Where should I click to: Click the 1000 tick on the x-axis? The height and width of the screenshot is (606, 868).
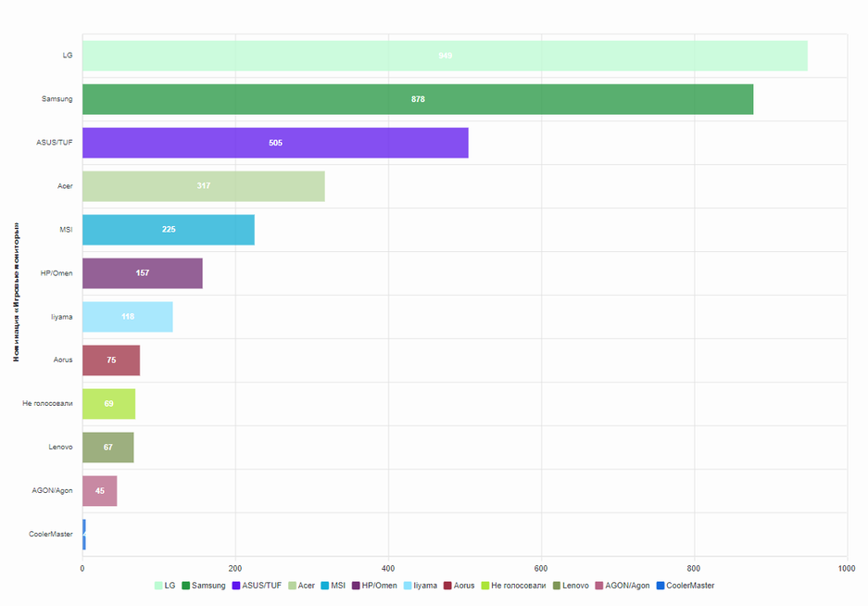(x=847, y=568)
